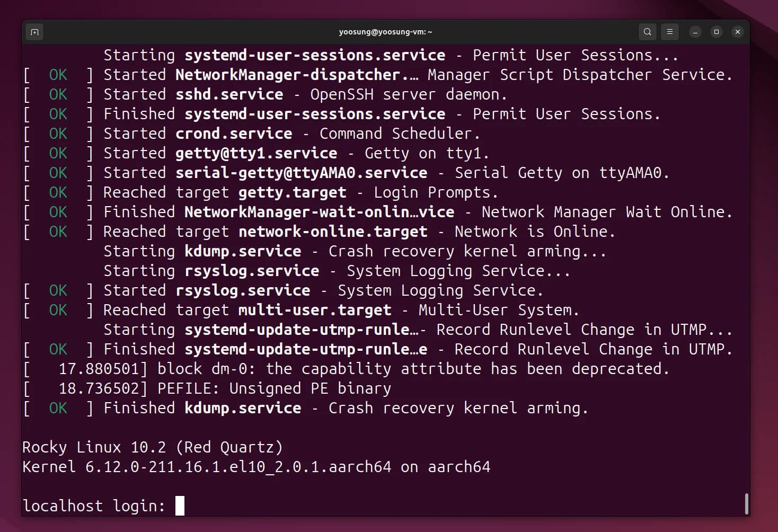778x532 pixels.
Task: Maximize the terminal window
Action: point(717,32)
